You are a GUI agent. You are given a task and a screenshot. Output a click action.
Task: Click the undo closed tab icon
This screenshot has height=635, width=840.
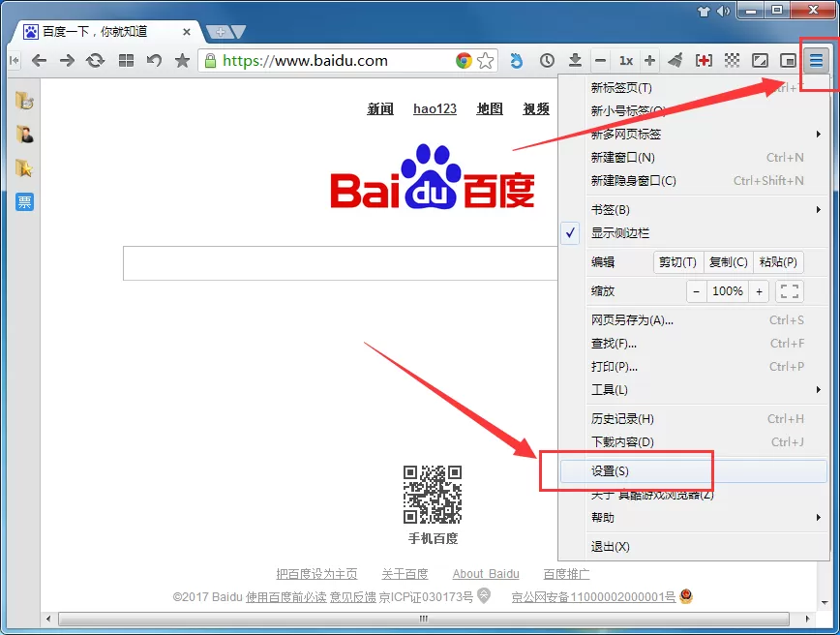click(x=154, y=61)
